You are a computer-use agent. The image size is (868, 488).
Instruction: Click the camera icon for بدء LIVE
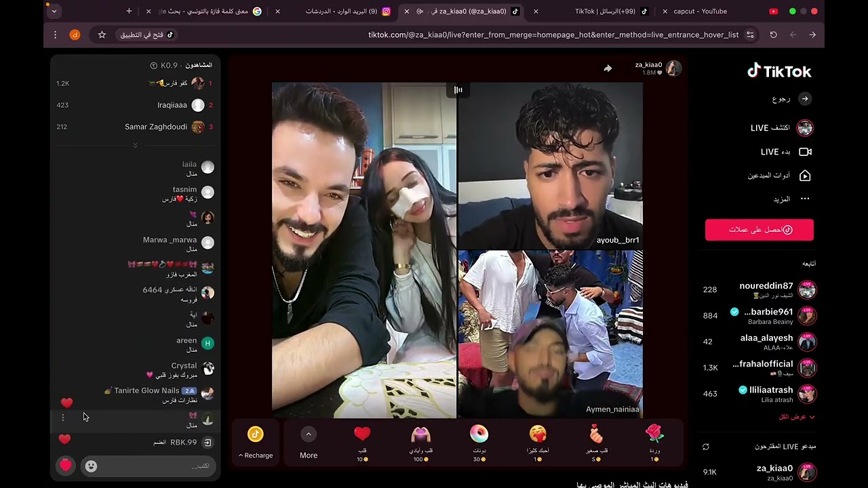pyautogui.click(x=805, y=152)
